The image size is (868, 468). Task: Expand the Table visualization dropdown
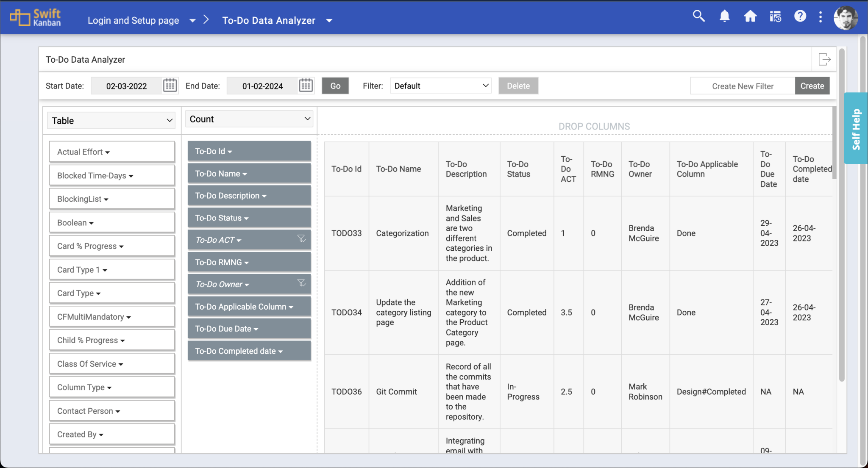(111, 120)
